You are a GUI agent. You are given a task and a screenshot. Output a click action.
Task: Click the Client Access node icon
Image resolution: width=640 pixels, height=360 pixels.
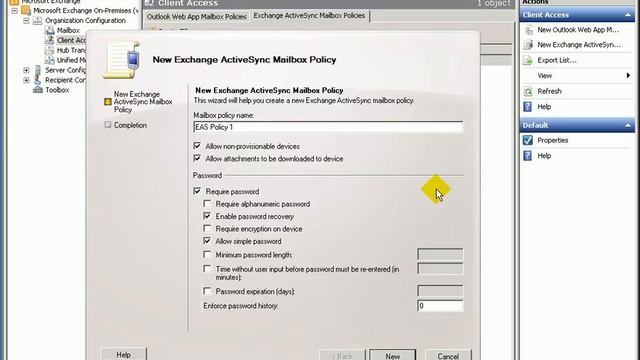(50, 40)
